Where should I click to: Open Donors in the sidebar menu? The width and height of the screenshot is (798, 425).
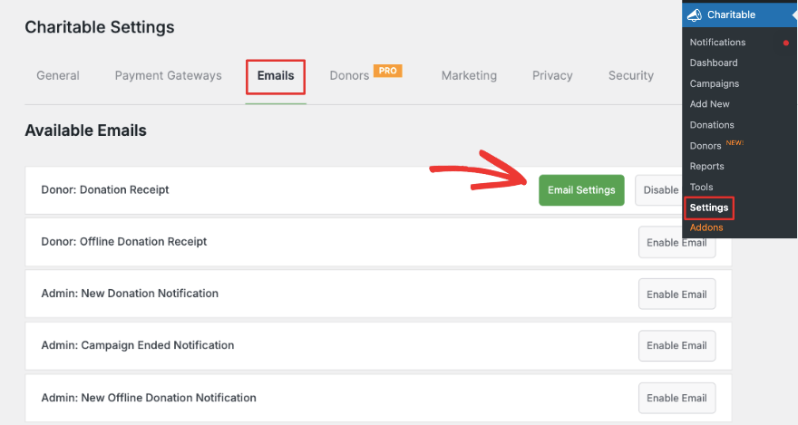tap(705, 146)
